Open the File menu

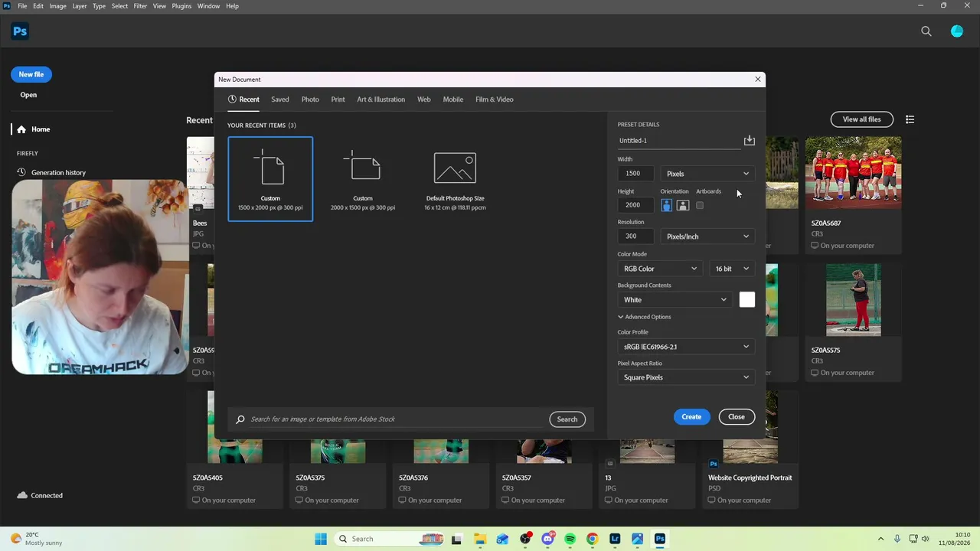[22, 6]
